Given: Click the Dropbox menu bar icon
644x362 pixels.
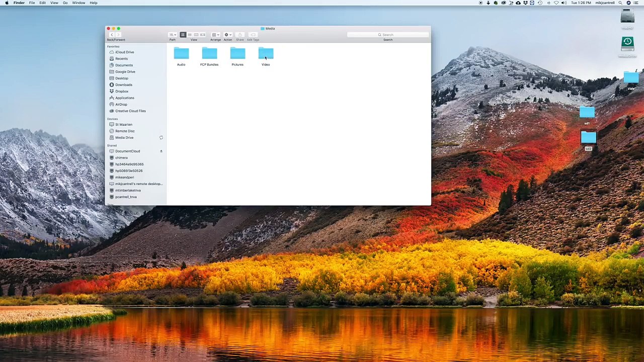Looking at the screenshot, I should (526, 3).
